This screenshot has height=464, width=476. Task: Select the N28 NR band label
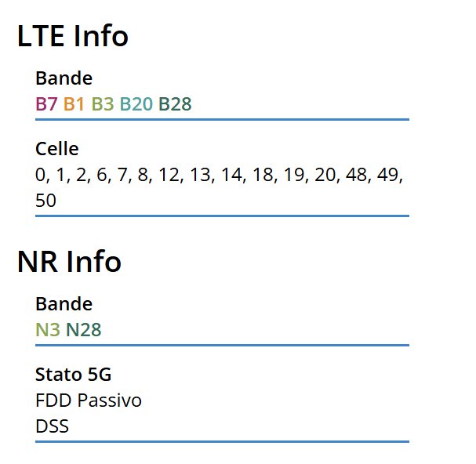point(84,330)
